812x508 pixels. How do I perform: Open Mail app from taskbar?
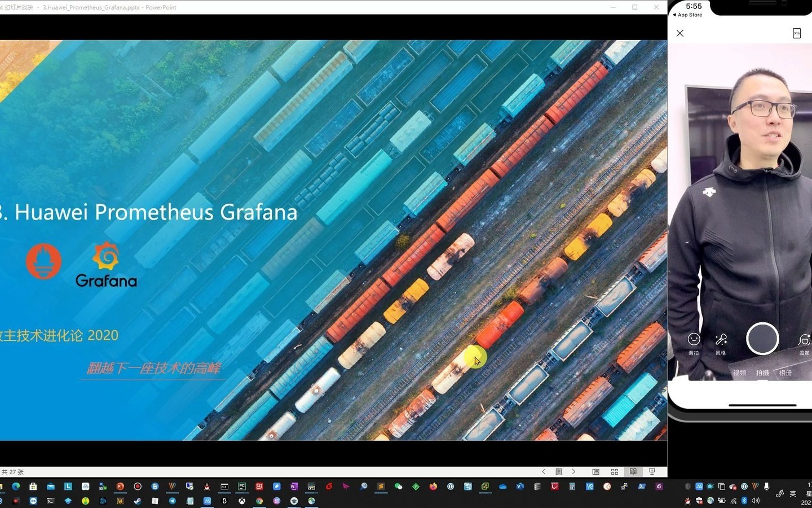(51, 486)
